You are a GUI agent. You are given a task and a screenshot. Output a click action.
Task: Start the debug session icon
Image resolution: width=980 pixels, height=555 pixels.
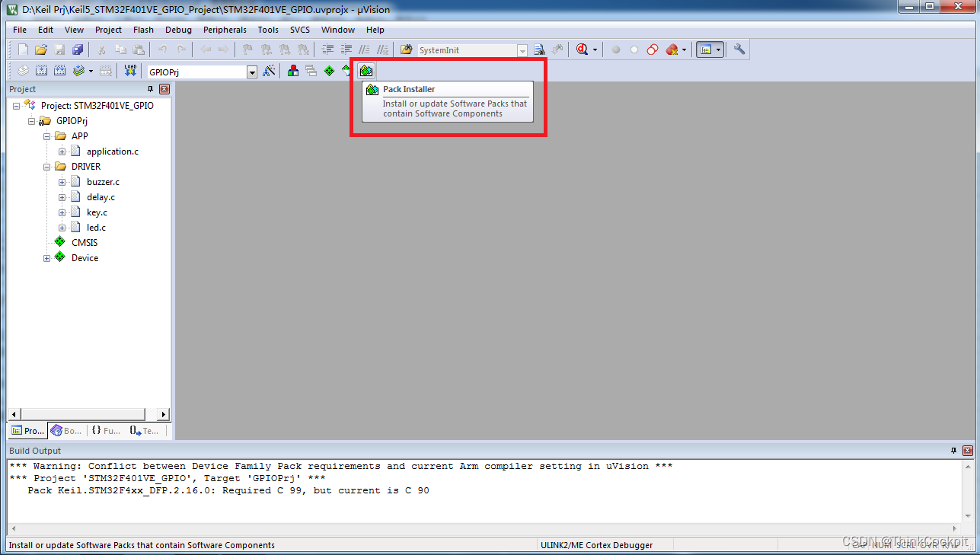point(582,49)
